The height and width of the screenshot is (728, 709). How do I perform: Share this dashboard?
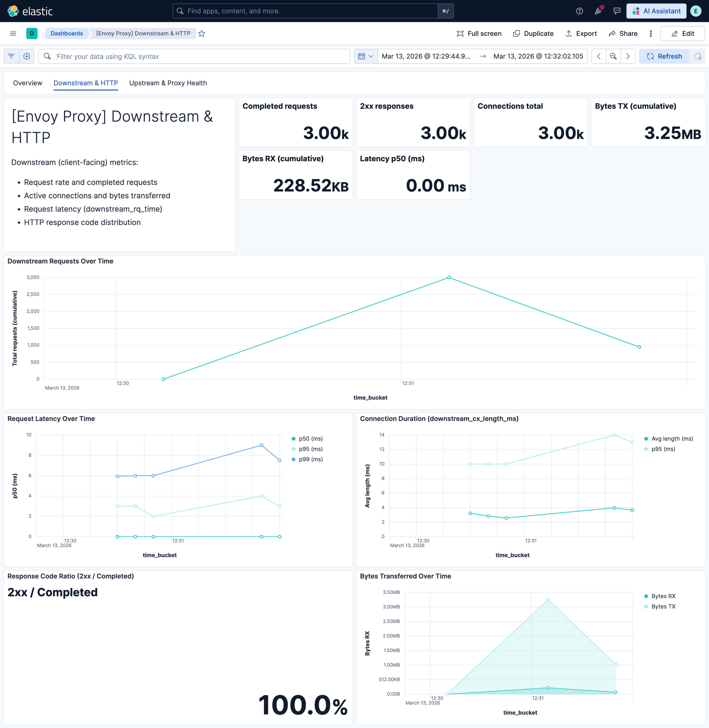[623, 34]
